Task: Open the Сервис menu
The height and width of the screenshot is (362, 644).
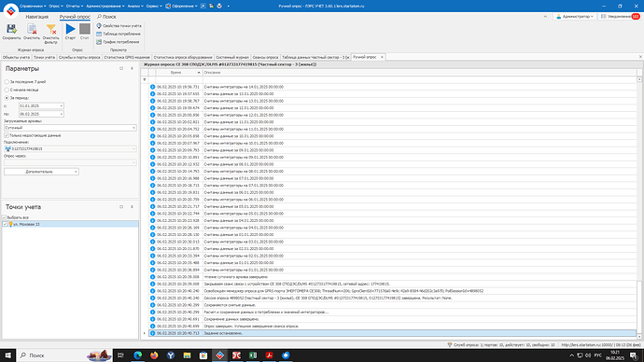Action: click(154, 7)
